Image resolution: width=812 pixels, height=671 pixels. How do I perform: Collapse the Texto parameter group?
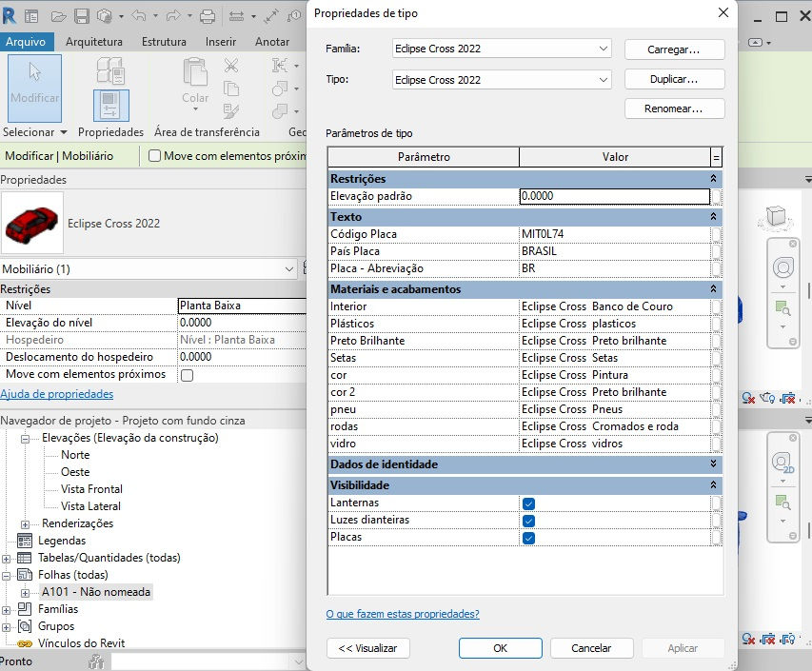point(713,216)
